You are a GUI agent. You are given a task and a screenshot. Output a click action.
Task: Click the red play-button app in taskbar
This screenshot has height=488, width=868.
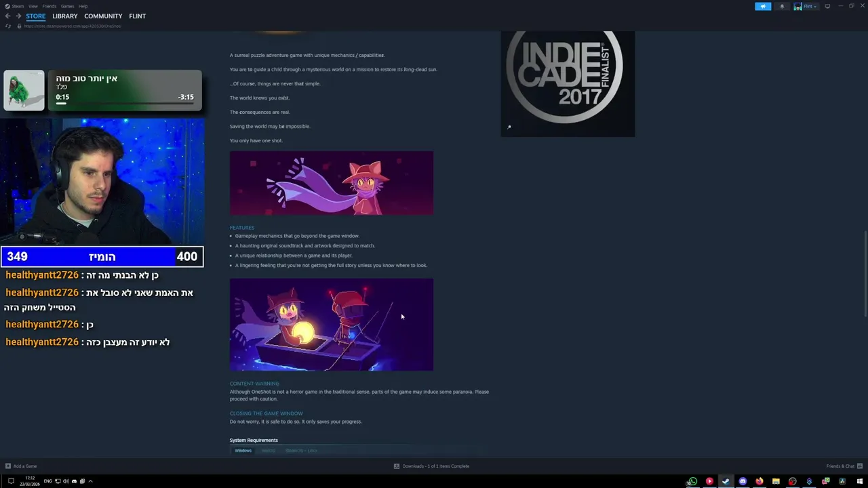709,481
